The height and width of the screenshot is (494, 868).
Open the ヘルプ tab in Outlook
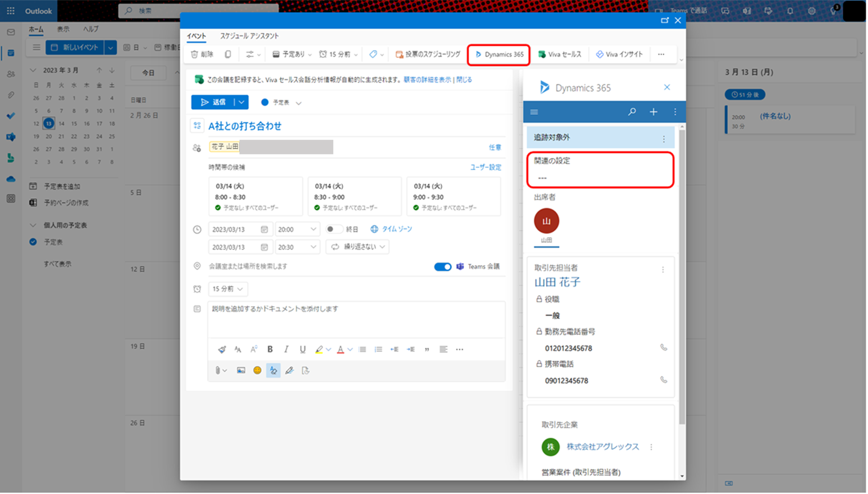[91, 29]
